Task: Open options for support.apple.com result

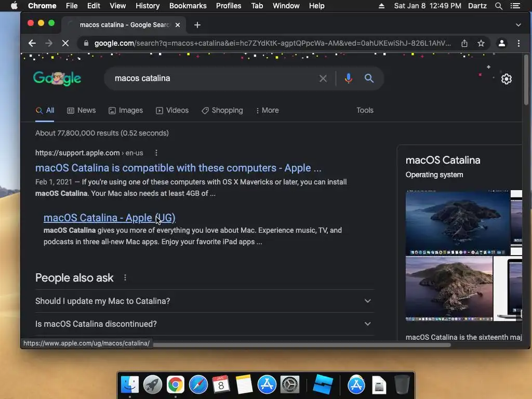Action: pyautogui.click(x=156, y=153)
